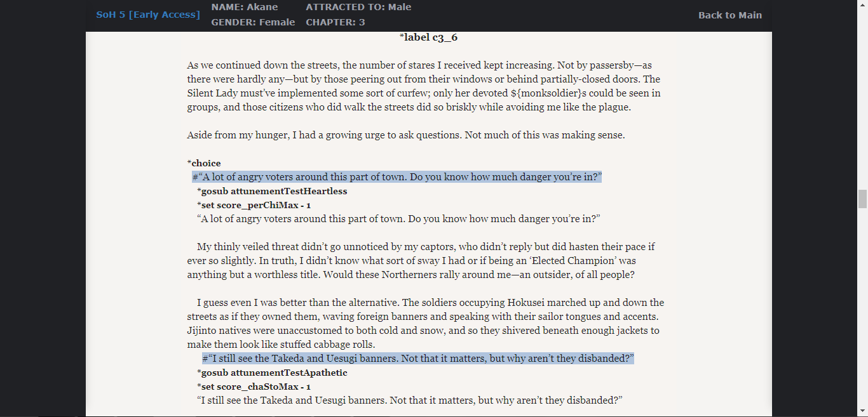Go Back to Main
Viewport: 868px width, 417px height.
tap(729, 15)
